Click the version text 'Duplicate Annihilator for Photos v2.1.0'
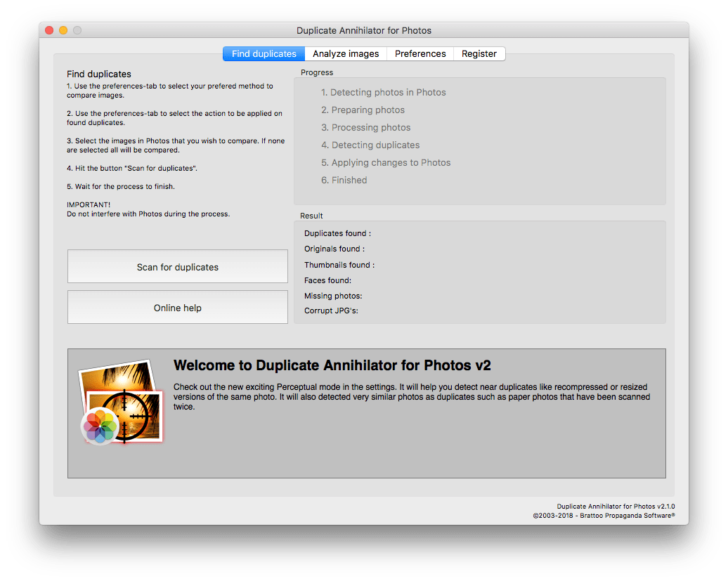Viewport: 728px width, 581px height. pos(616,507)
